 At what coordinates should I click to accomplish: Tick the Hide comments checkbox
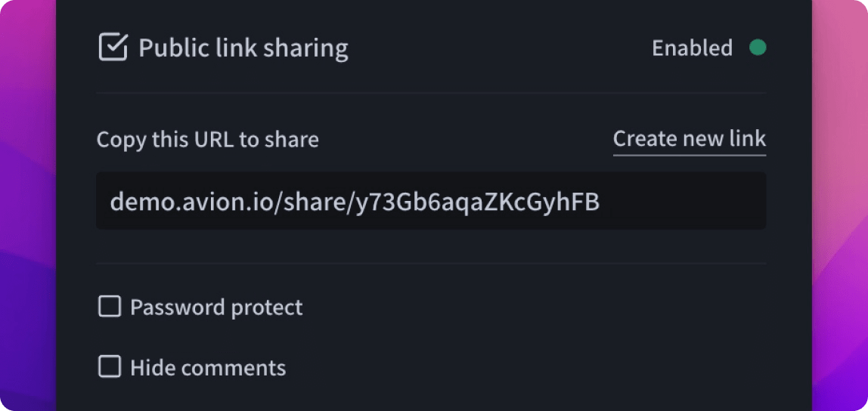pos(110,367)
